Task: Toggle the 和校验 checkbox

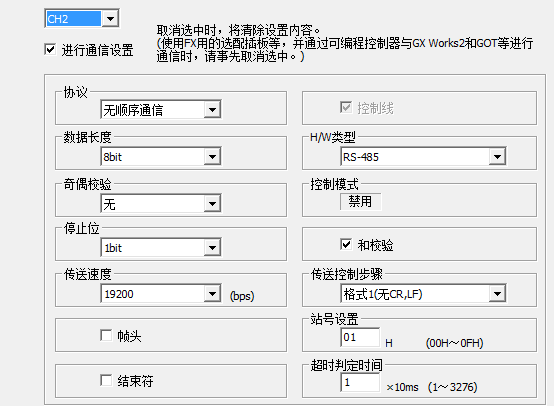Action: (x=346, y=244)
